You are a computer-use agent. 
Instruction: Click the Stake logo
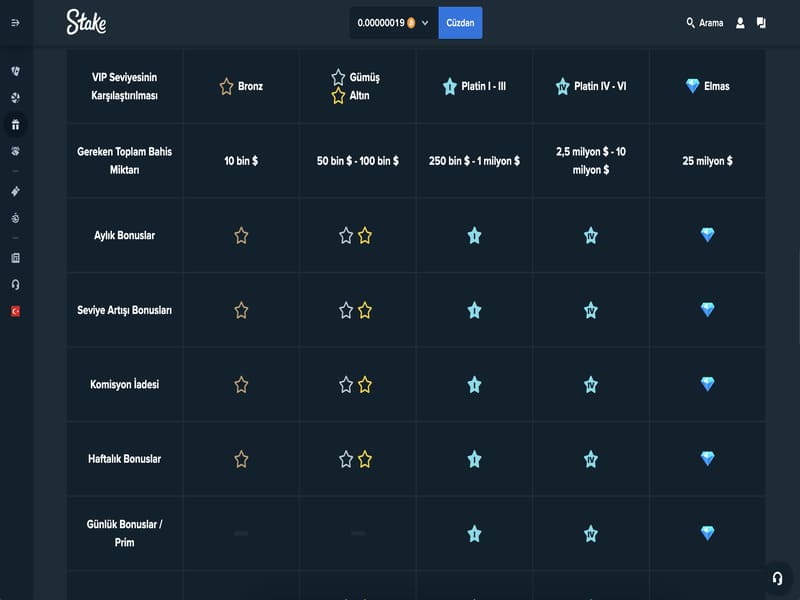86,22
